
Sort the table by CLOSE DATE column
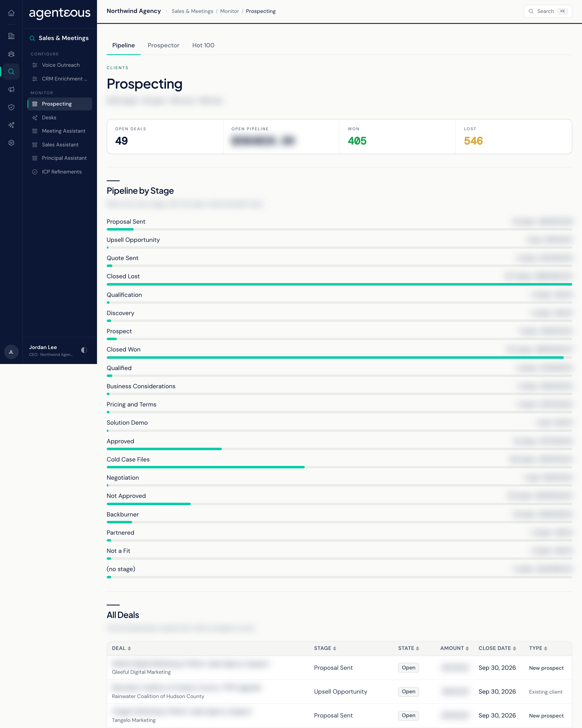[x=497, y=648]
